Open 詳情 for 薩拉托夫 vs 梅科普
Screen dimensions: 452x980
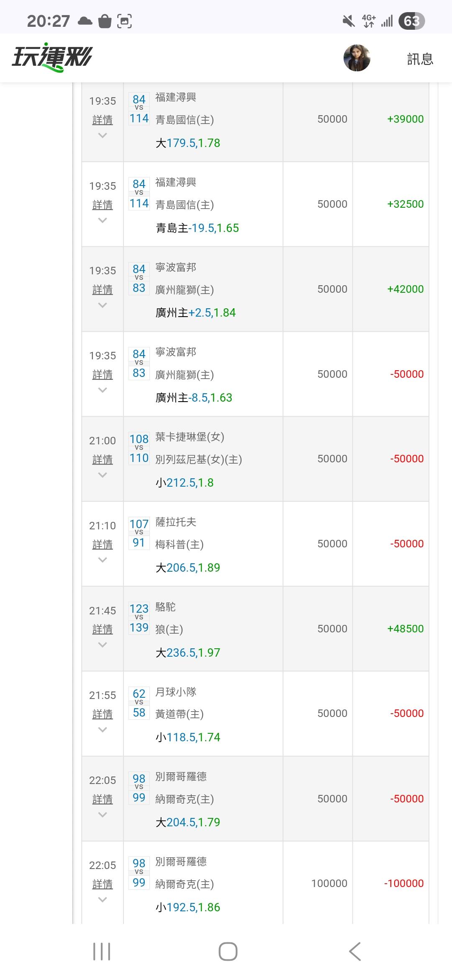pyautogui.click(x=103, y=544)
